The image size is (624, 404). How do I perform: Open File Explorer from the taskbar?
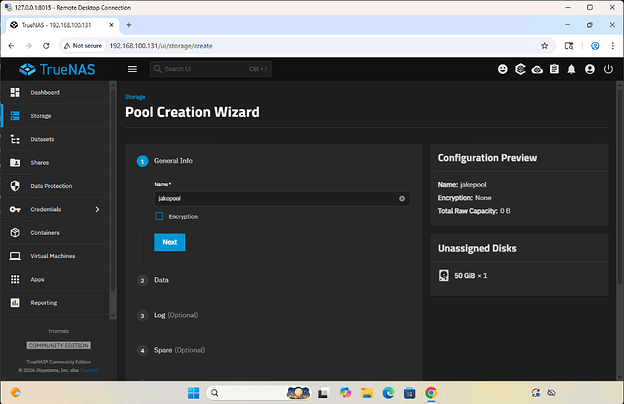[x=367, y=393]
